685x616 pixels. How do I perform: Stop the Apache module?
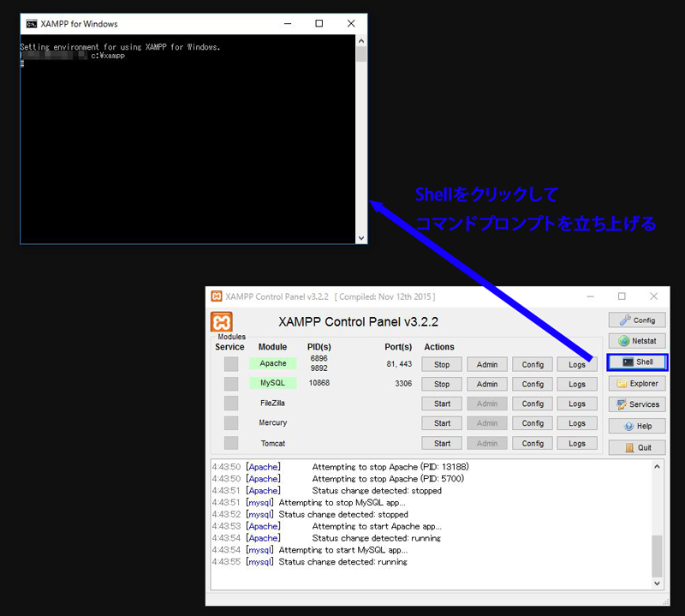coord(442,365)
